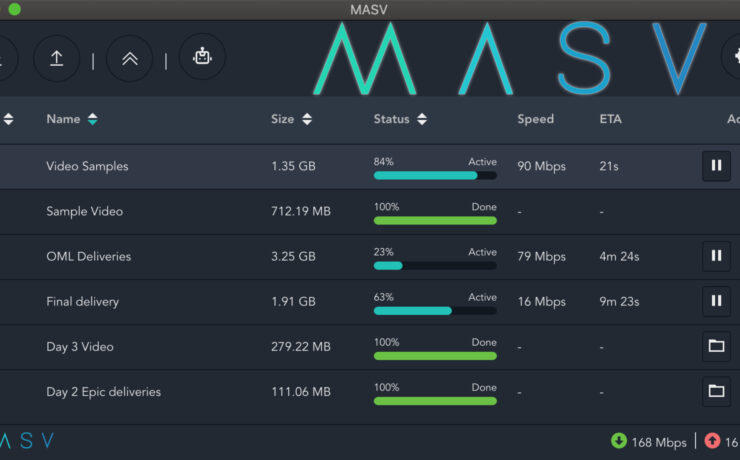Screen dimensions: 740x460
Task: Pause the Final delivery transfer
Action: [716, 301]
